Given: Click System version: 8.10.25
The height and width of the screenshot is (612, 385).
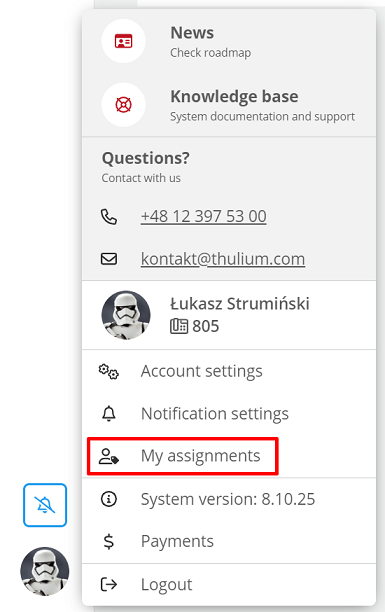Looking at the screenshot, I should pyautogui.click(x=228, y=499).
